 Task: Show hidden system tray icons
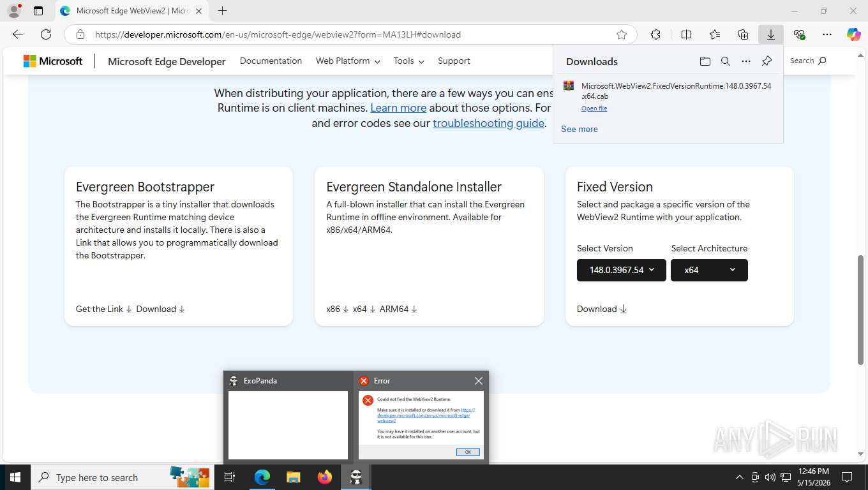[x=740, y=477]
